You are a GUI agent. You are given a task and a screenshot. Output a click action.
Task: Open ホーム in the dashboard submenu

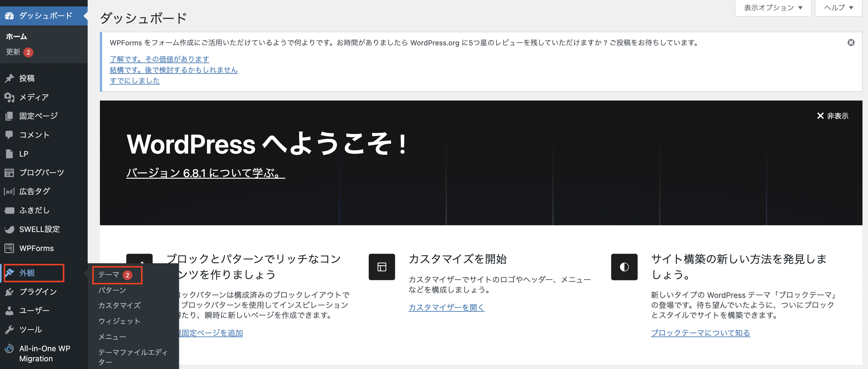click(x=17, y=36)
